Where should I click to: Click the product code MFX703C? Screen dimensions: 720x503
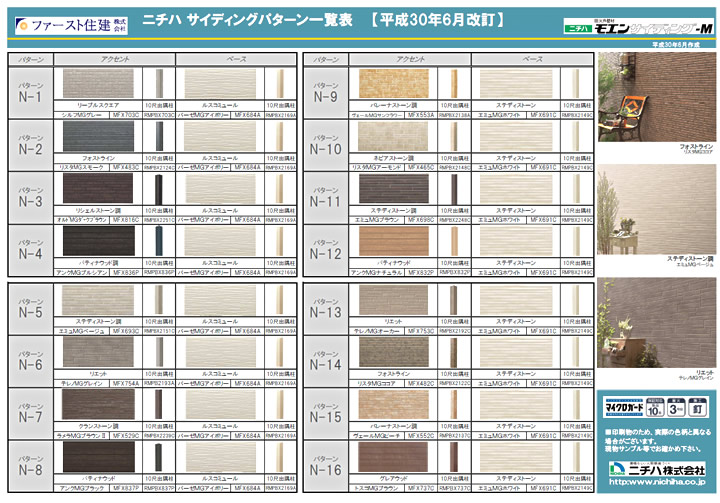(x=126, y=115)
